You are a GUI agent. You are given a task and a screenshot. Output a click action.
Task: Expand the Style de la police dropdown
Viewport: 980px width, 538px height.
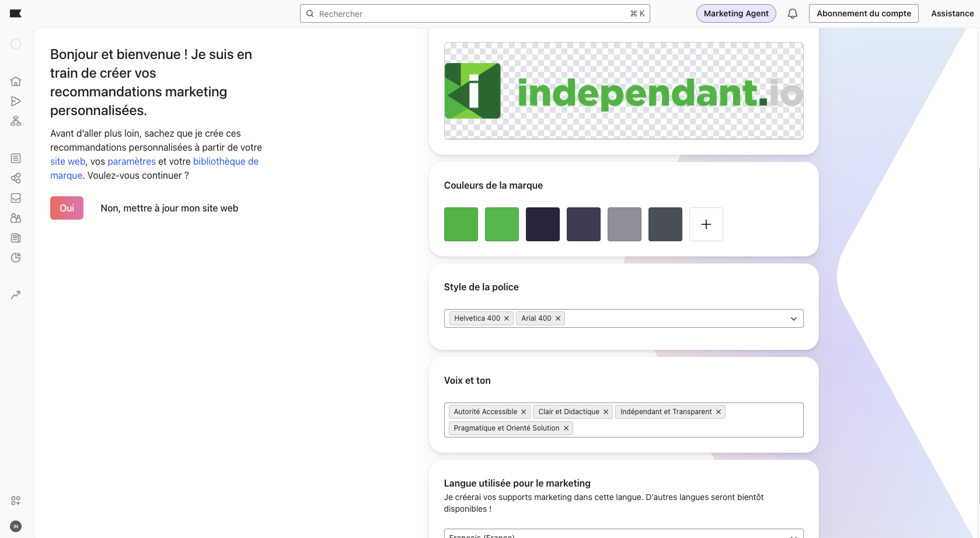point(793,318)
